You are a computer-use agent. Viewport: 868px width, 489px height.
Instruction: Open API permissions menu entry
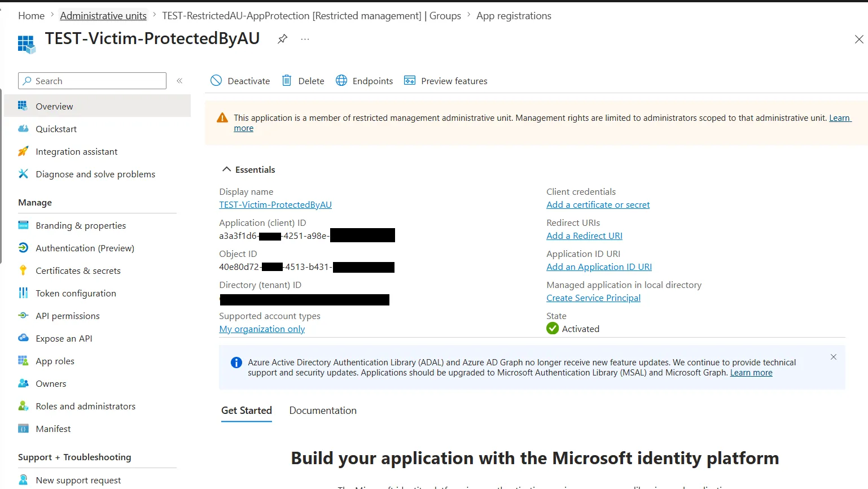[x=97, y=316]
